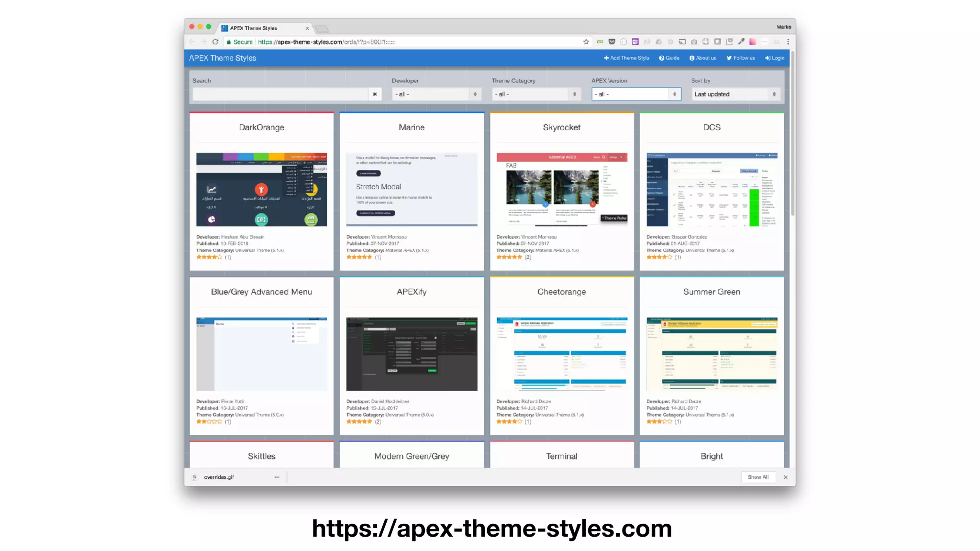Open Summer Green theme preview thumbnail
Viewport: 980px width, 551px height.
712,354
